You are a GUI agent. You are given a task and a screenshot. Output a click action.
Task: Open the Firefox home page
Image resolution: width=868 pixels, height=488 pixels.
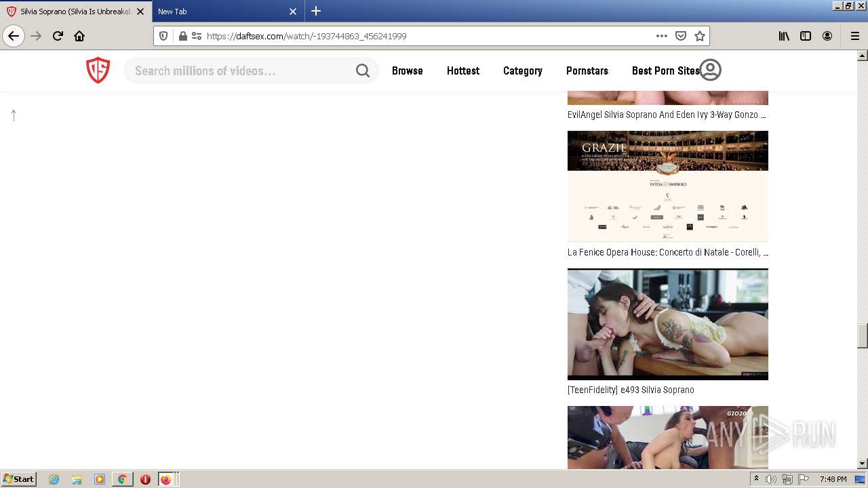click(79, 36)
